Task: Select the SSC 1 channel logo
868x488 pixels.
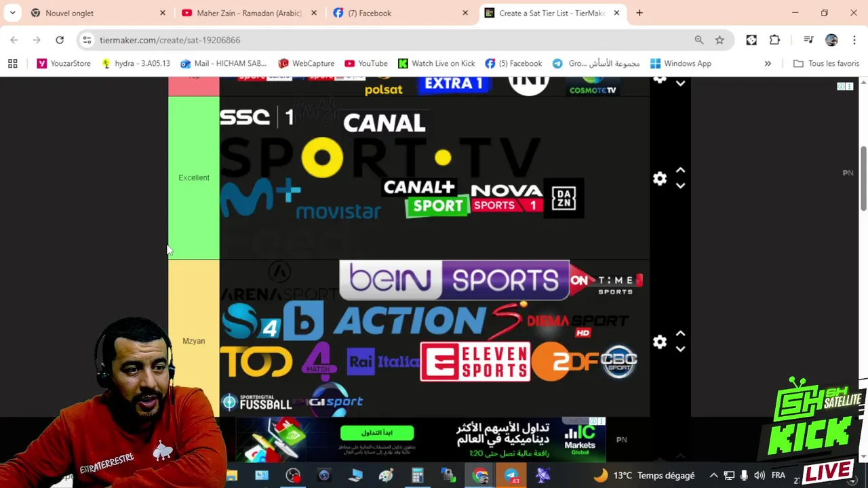Action: click(258, 117)
